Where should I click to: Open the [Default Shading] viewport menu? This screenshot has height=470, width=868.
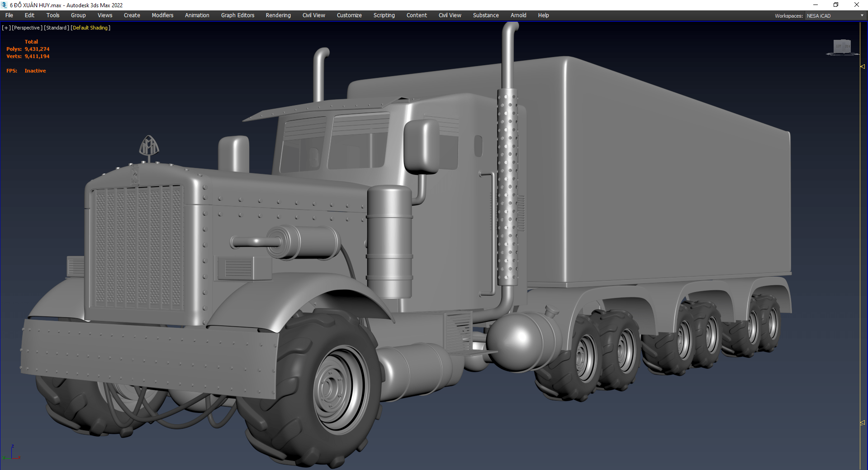(90, 28)
